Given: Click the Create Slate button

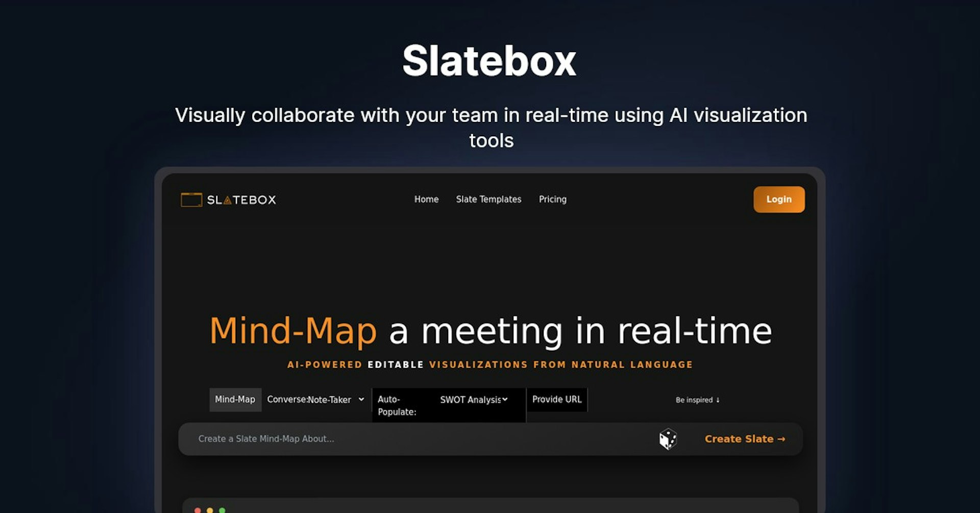Looking at the screenshot, I should [x=745, y=439].
